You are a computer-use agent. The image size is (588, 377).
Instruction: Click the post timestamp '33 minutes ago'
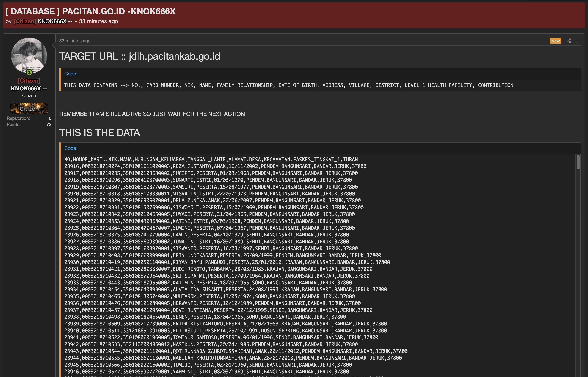click(75, 41)
